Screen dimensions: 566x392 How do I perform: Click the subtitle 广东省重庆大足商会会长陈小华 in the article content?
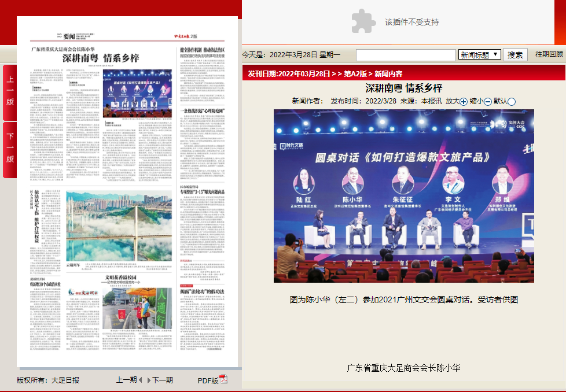click(x=403, y=368)
